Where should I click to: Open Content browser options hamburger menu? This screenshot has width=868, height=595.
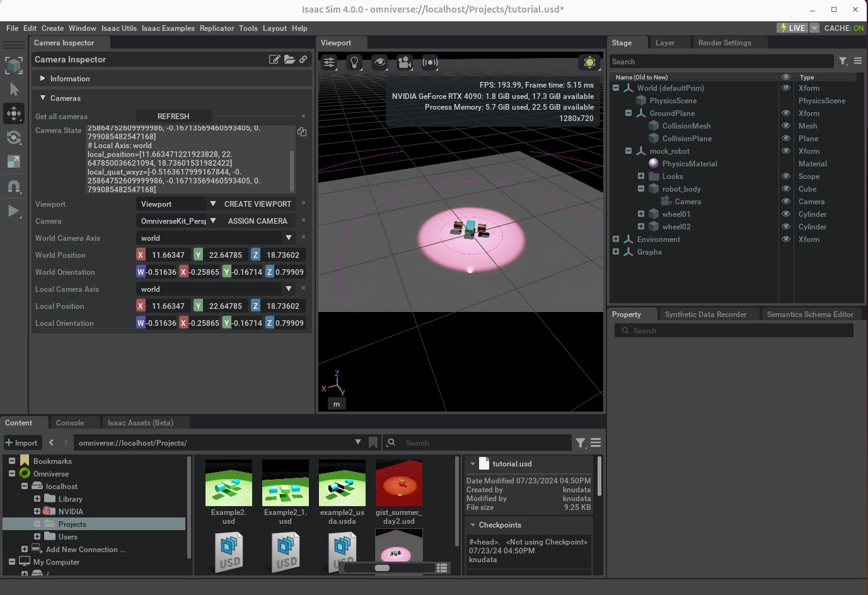pos(596,443)
